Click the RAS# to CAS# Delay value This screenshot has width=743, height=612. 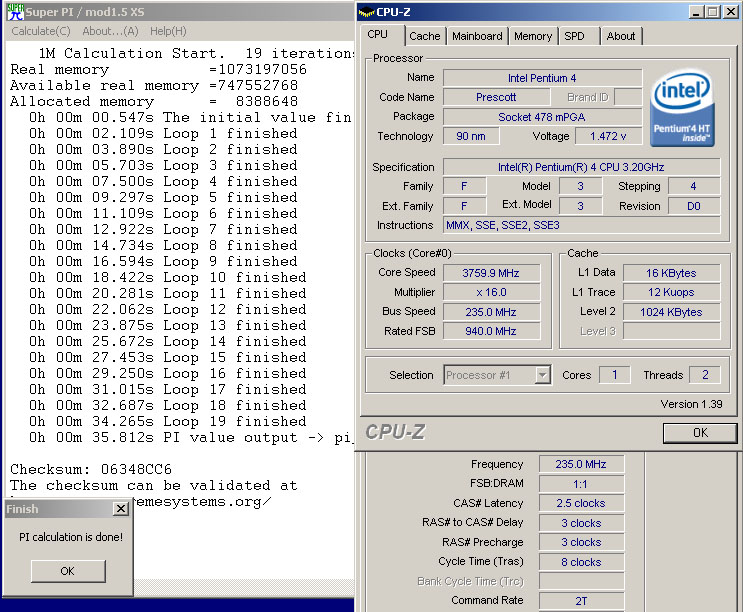[x=581, y=522]
